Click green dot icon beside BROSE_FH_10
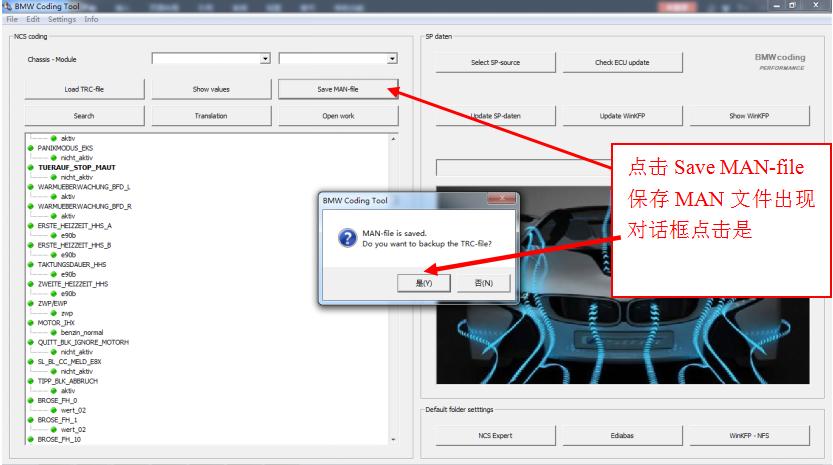This screenshot has width=833, height=465. (x=31, y=439)
